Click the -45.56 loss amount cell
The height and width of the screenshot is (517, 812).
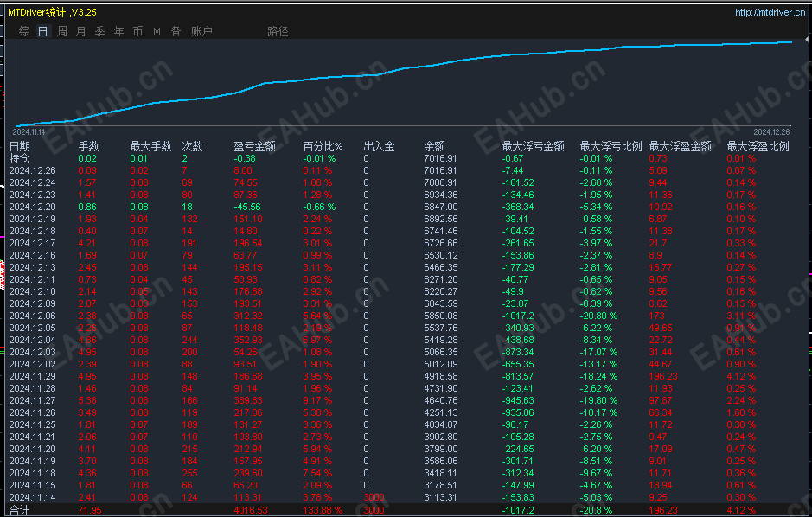point(247,207)
